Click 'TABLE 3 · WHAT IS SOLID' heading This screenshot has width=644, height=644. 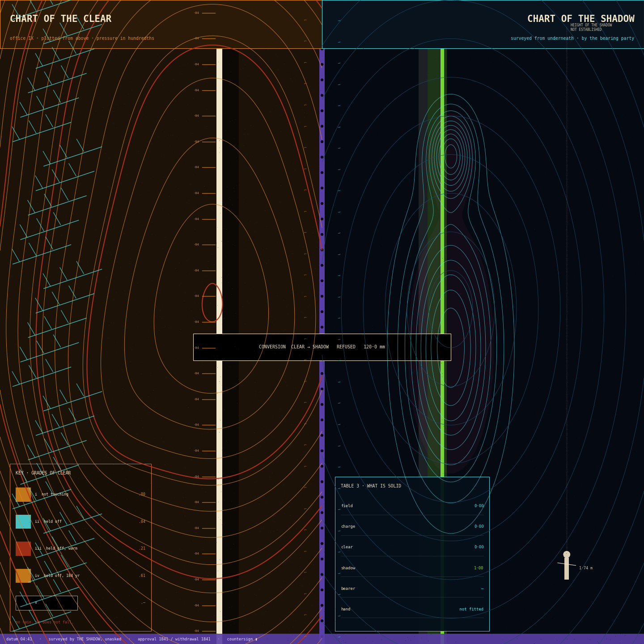[x=371, y=486]
